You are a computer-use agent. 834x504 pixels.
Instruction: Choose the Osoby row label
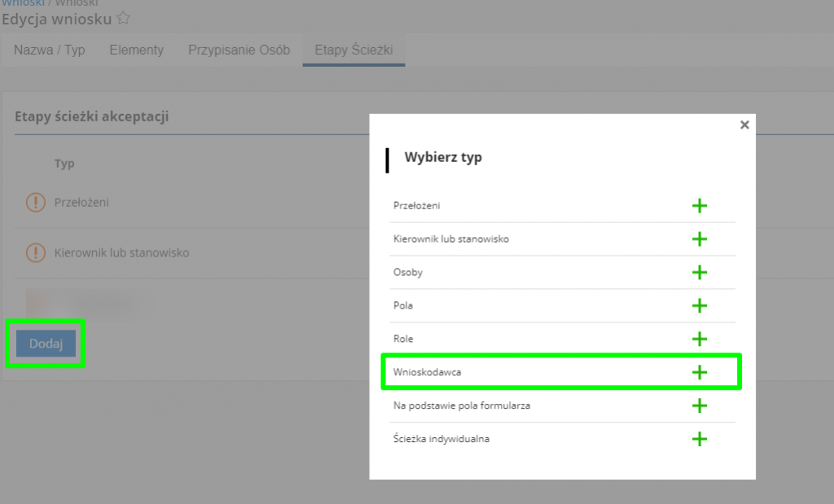click(408, 273)
